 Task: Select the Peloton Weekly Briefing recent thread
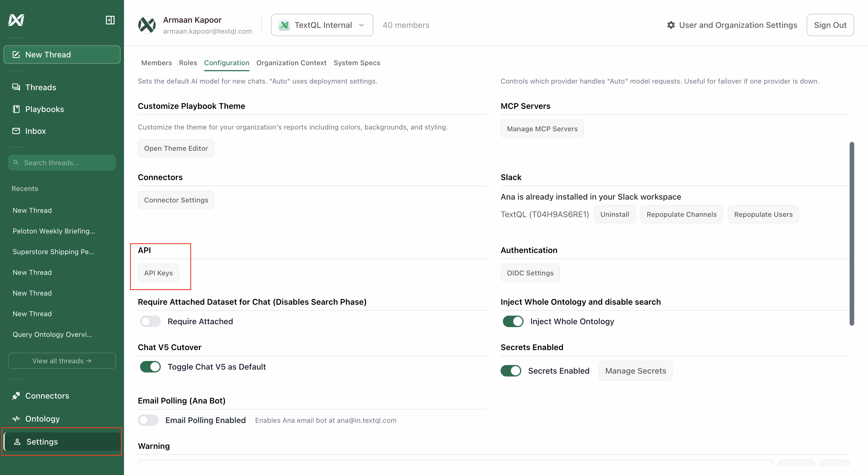(x=54, y=231)
